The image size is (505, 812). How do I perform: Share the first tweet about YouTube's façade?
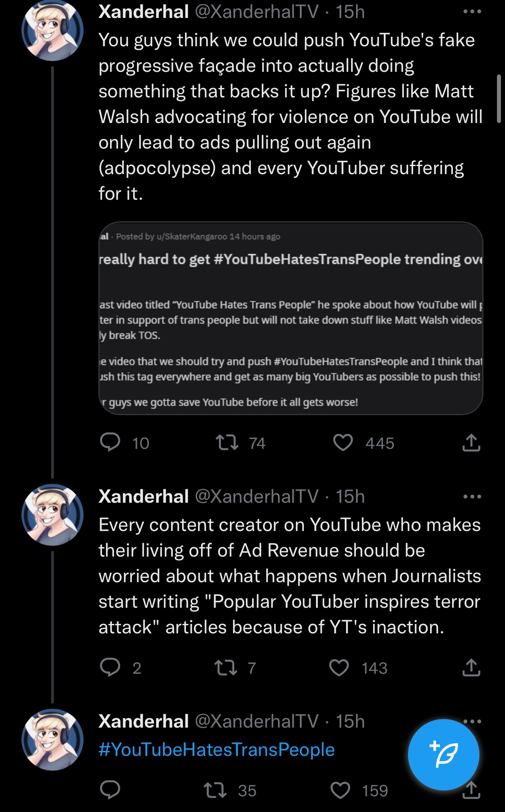[x=471, y=443]
